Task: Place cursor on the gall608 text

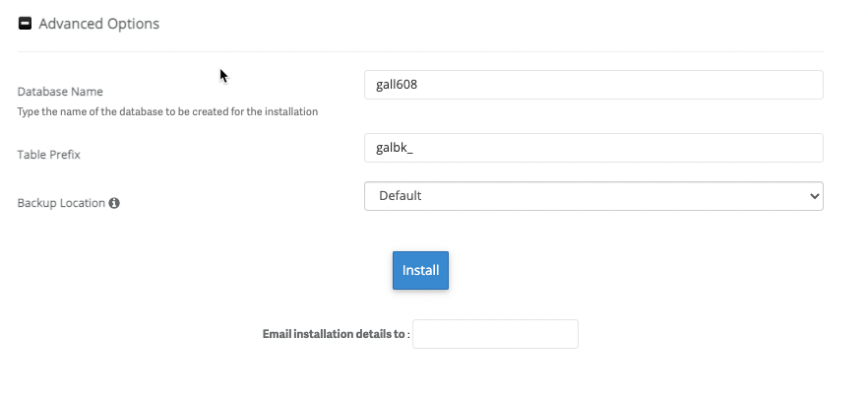Action: (399, 85)
